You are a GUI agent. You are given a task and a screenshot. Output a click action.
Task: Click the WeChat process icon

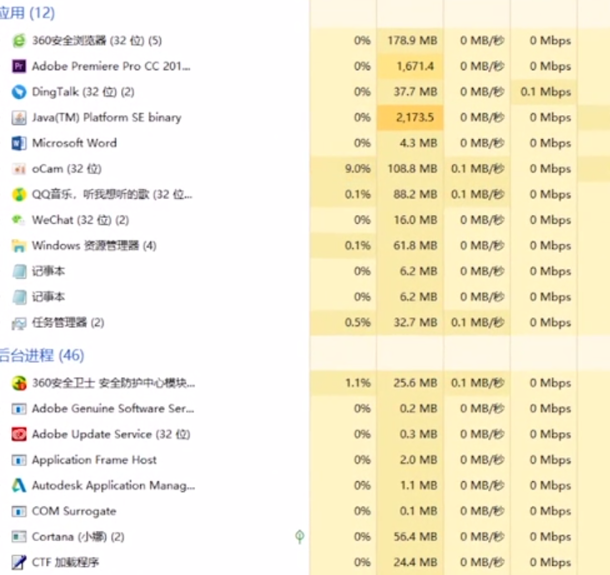click(19, 220)
